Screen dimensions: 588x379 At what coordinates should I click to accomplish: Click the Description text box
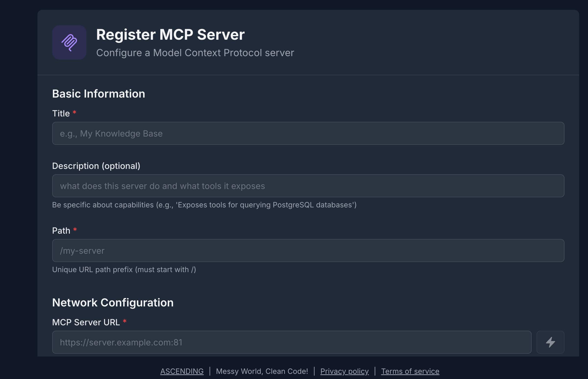point(295,186)
